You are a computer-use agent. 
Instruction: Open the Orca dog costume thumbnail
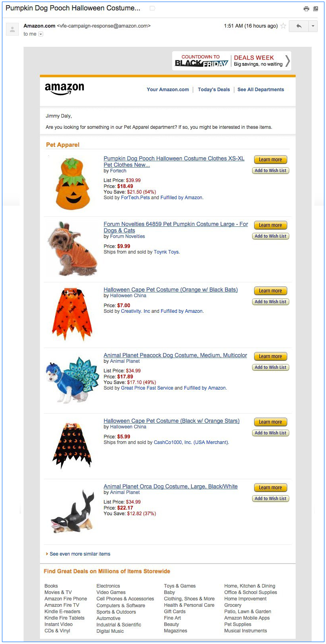(x=72, y=512)
